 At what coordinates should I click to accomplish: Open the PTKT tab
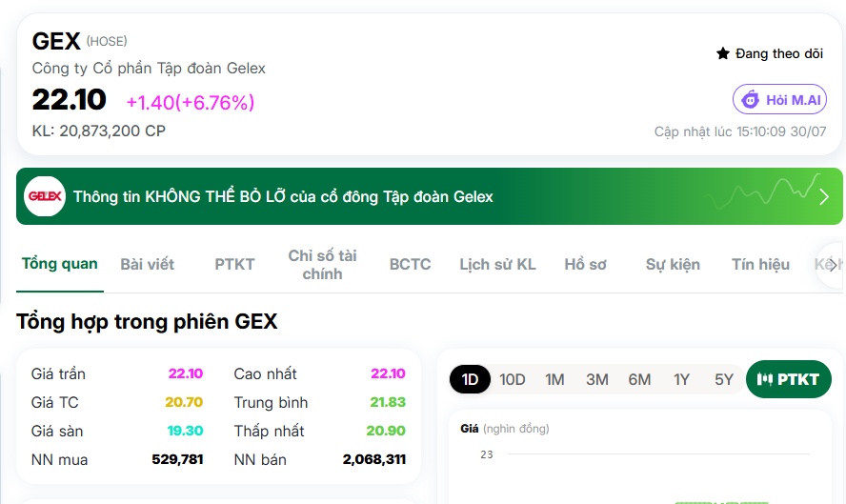[x=234, y=265]
